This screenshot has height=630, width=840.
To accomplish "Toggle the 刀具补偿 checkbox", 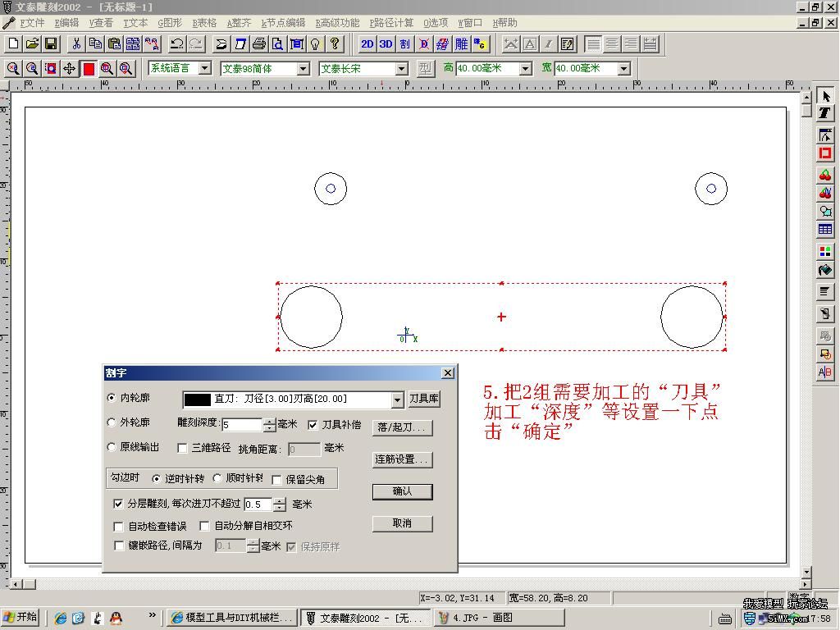I will [313, 425].
